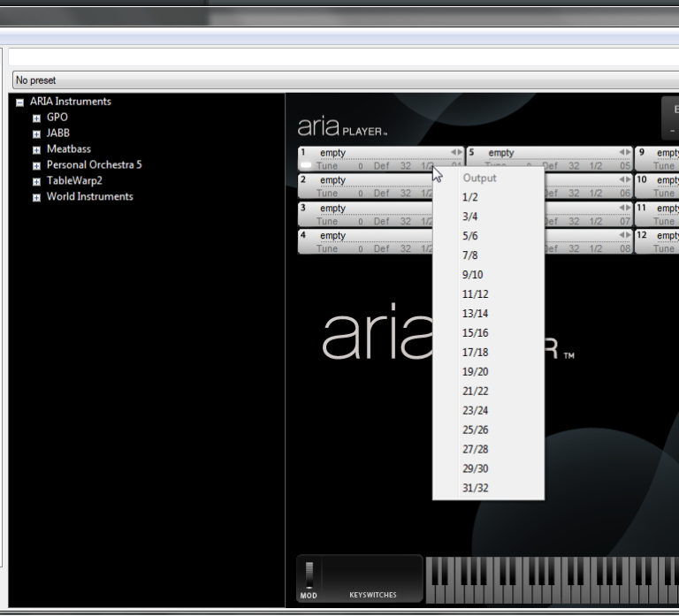Click the MOD wheel slider

point(309,574)
